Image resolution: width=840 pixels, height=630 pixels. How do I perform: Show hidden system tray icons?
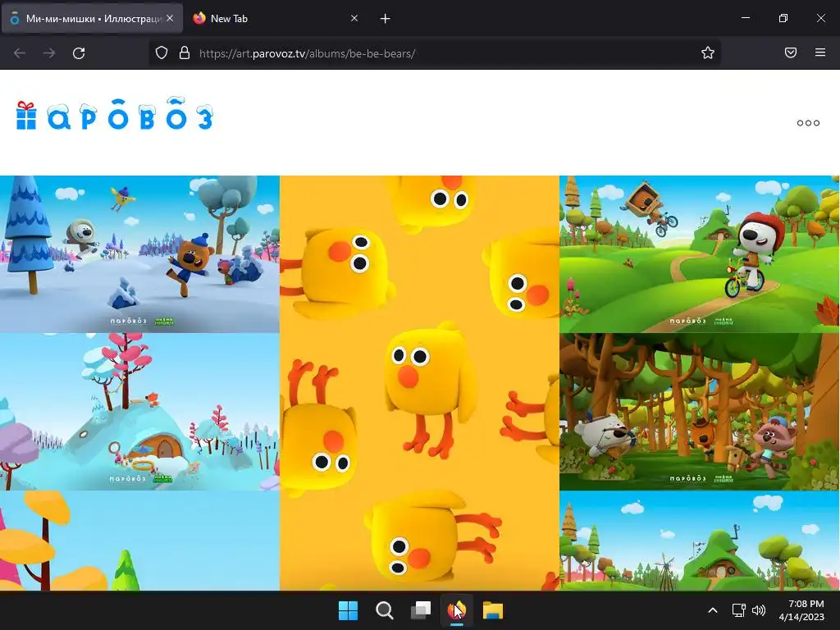[x=713, y=610]
